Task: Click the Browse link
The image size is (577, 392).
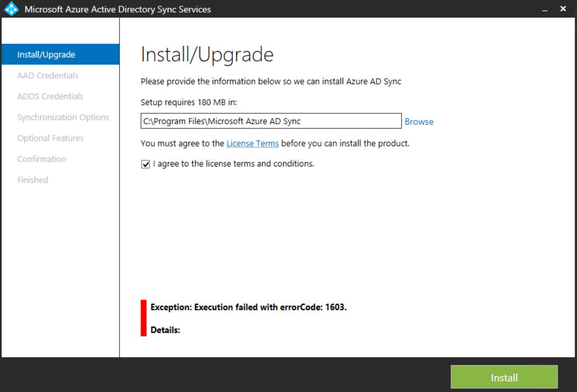Action: tap(419, 122)
